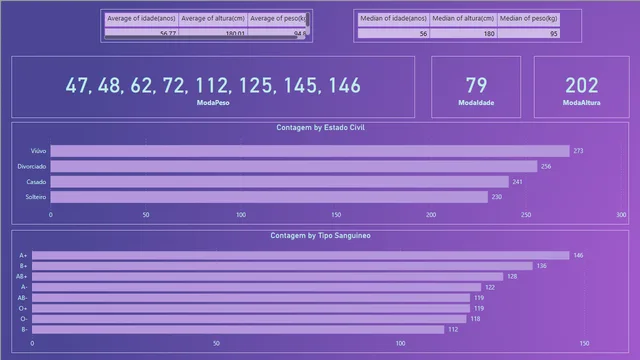Click the 118 data label for O-
The height and width of the screenshot is (360, 640).
475,319
